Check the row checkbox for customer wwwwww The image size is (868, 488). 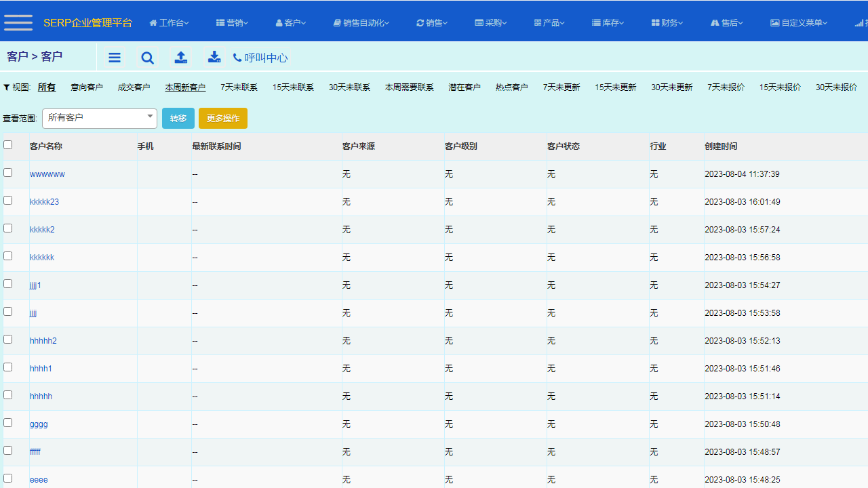pos(7,172)
